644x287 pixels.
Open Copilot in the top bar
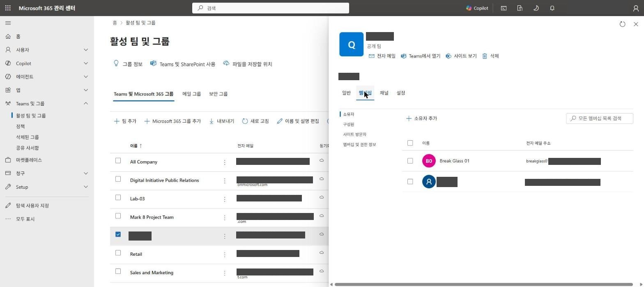tap(477, 8)
